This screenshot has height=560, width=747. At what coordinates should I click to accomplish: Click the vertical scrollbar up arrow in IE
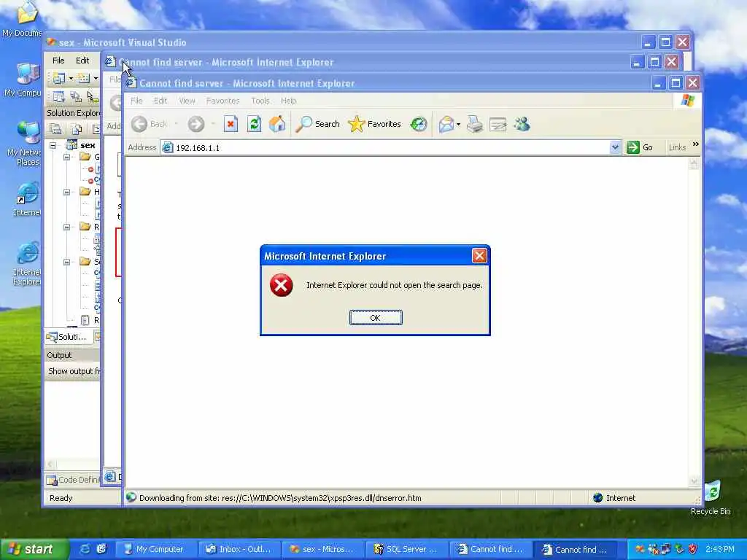point(694,164)
